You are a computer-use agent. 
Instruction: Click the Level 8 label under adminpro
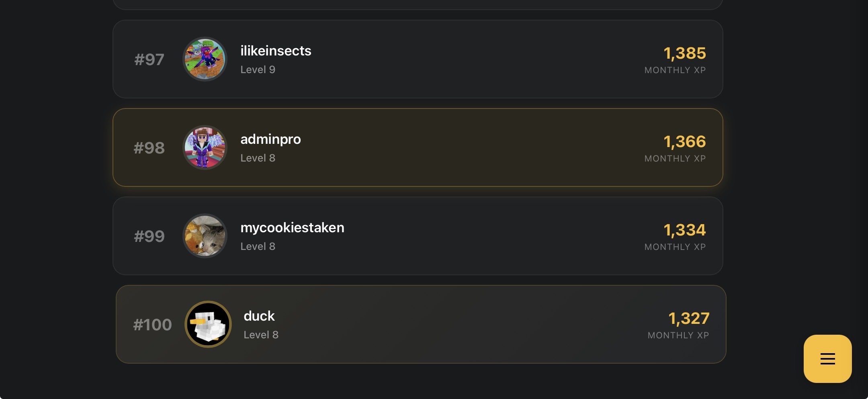[258, 158]
